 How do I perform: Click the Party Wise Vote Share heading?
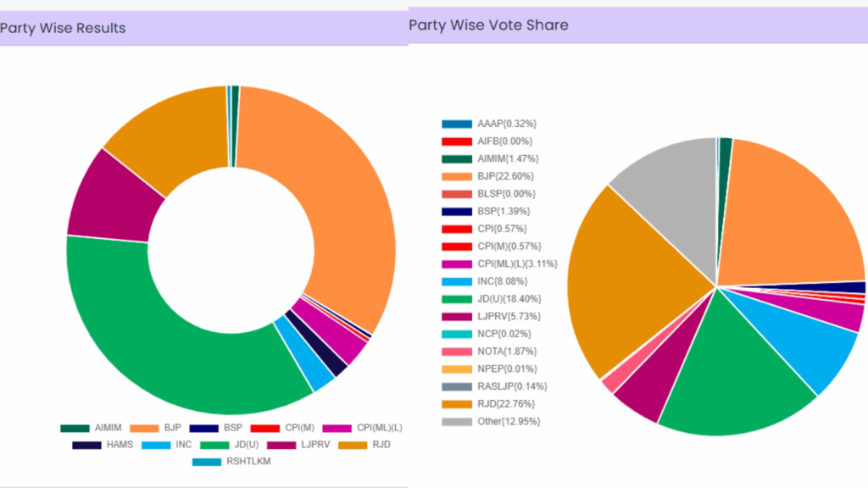488,25
